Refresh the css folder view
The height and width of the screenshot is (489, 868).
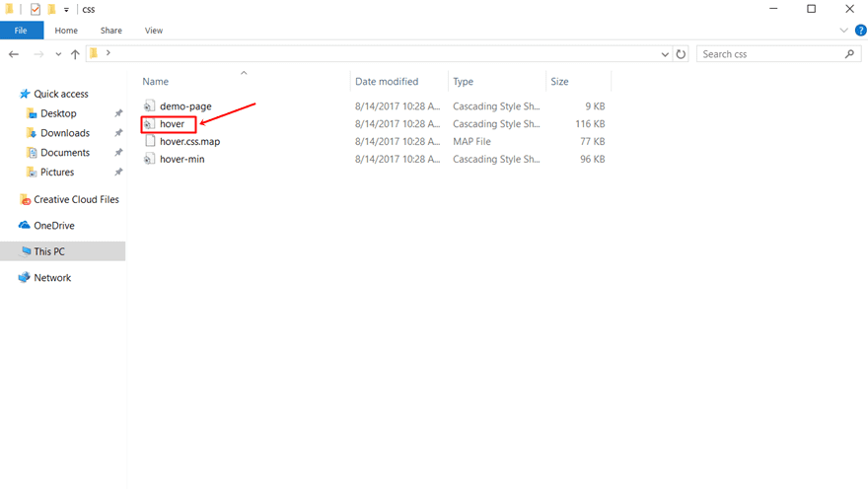point(681,54)
